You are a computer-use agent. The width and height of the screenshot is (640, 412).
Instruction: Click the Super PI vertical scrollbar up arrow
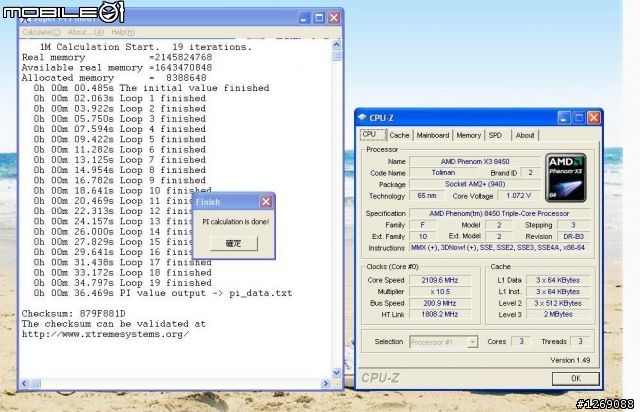(x=337, y=45)
